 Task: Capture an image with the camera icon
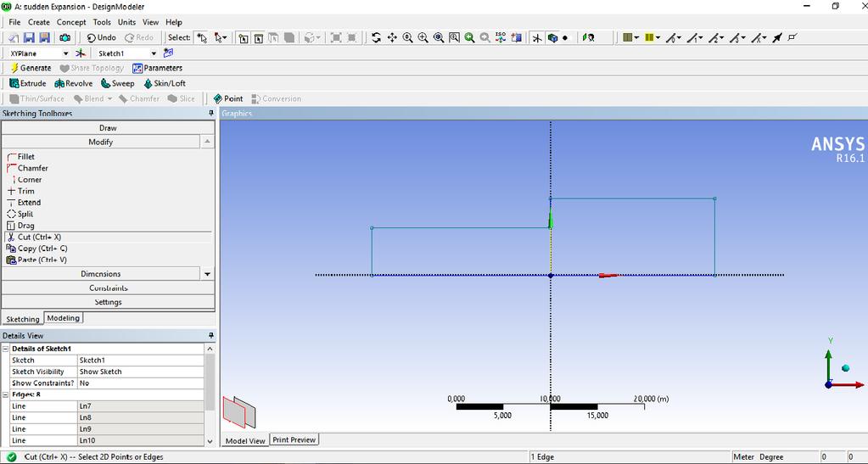pyautogui.click(x=64, y=37)
